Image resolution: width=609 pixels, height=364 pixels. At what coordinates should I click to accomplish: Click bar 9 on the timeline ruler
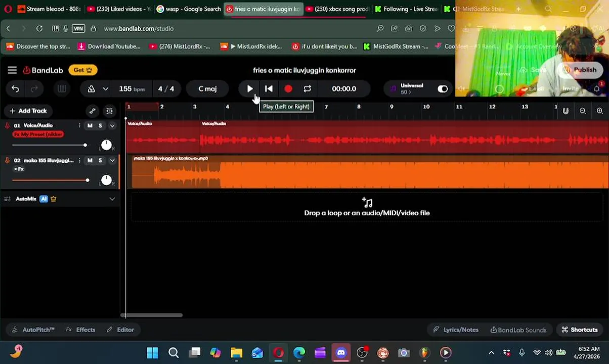pos(391,107)
